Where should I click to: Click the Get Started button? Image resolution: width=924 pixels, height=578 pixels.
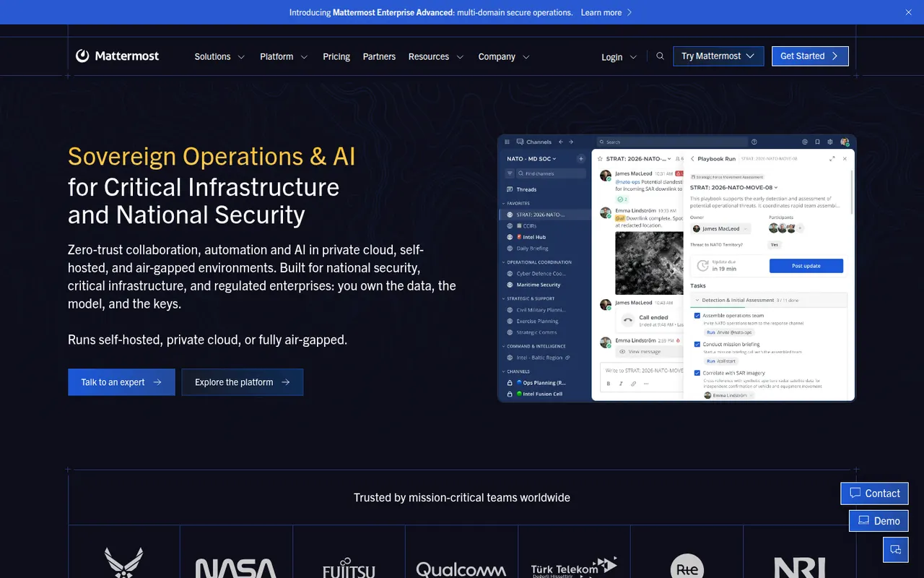pyautogui.click(x=810, y=56)
